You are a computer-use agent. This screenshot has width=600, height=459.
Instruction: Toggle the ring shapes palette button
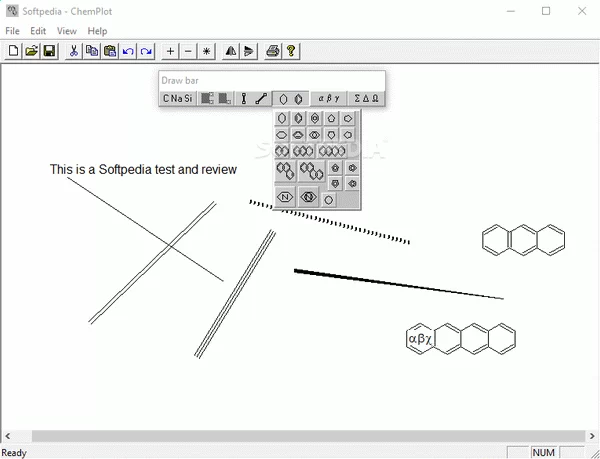pos(290,98)
